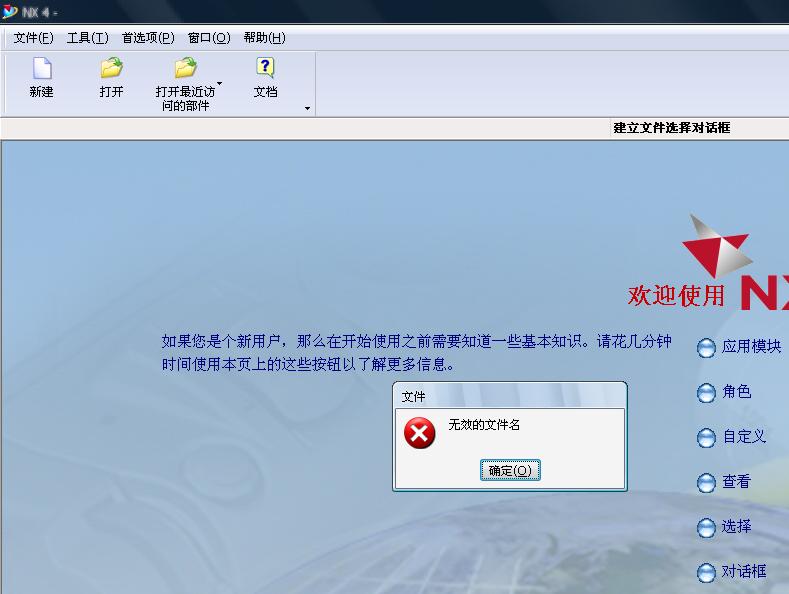Click the 文件 dialog title bar

pos(509,396)
